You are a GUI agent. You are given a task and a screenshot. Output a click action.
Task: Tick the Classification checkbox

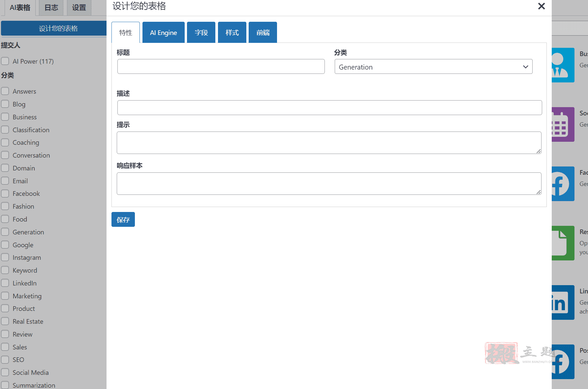pos(5,130)
